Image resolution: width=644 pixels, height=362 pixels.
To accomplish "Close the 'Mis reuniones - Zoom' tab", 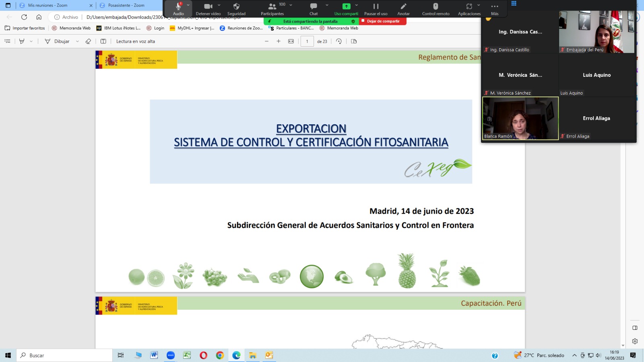I will [x=91, y=6].
